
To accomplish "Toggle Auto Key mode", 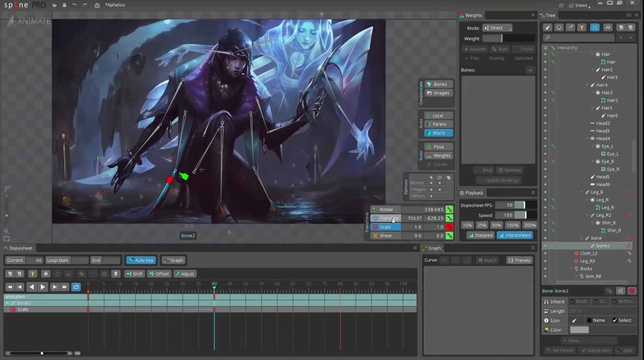I will point(141,260).
